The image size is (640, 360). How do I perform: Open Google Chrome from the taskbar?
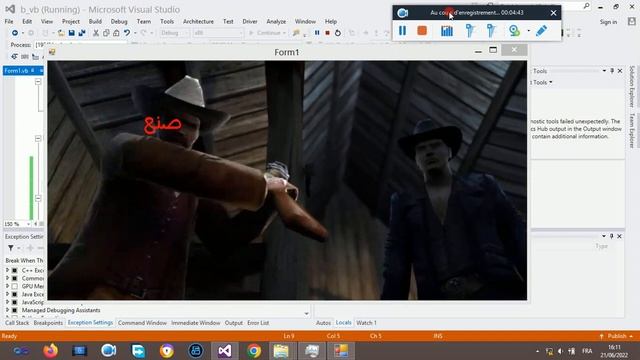(x=254, y=351)
